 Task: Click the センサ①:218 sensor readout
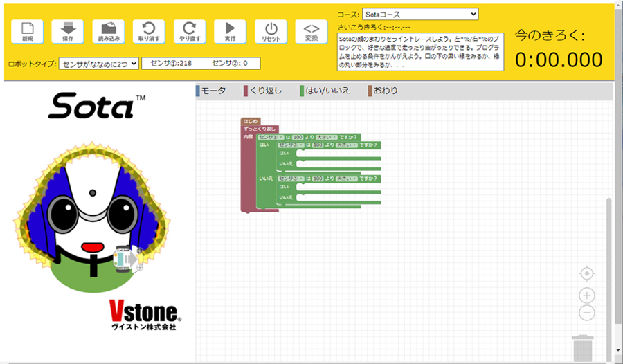[x=171, y=63]
